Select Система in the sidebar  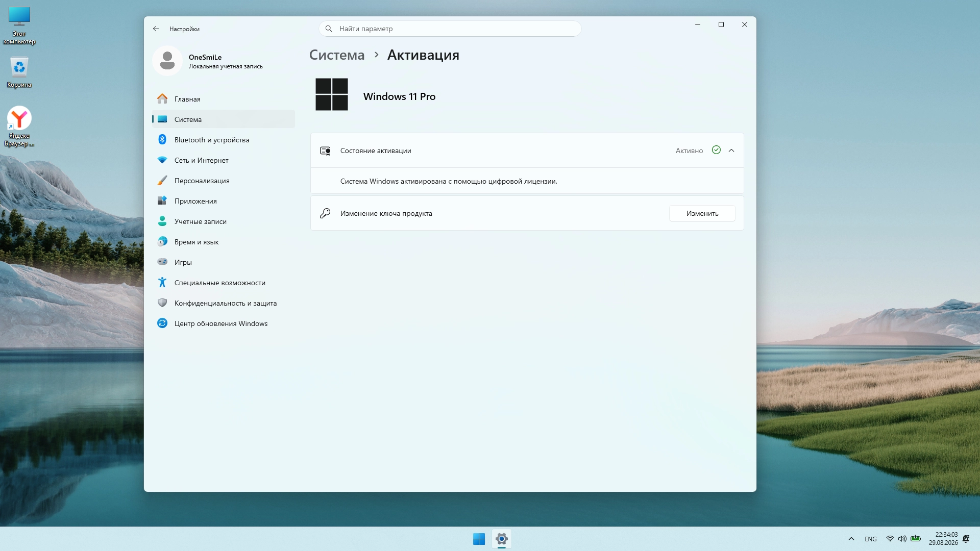224,119
